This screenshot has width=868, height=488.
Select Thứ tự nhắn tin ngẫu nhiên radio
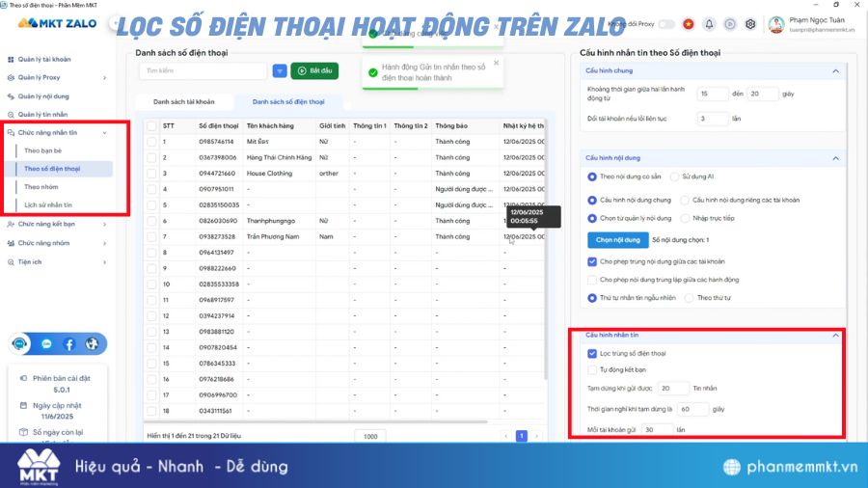(592, 298)
